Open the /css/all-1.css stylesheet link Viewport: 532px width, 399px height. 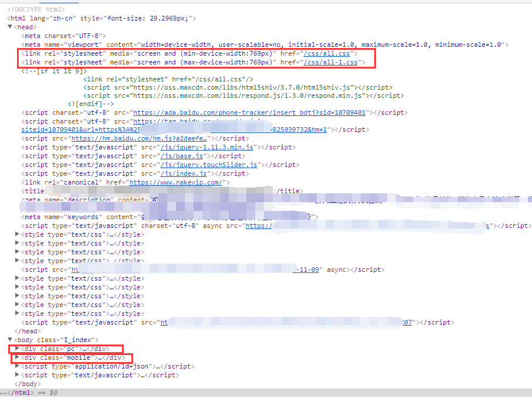[x=330, y=62]
